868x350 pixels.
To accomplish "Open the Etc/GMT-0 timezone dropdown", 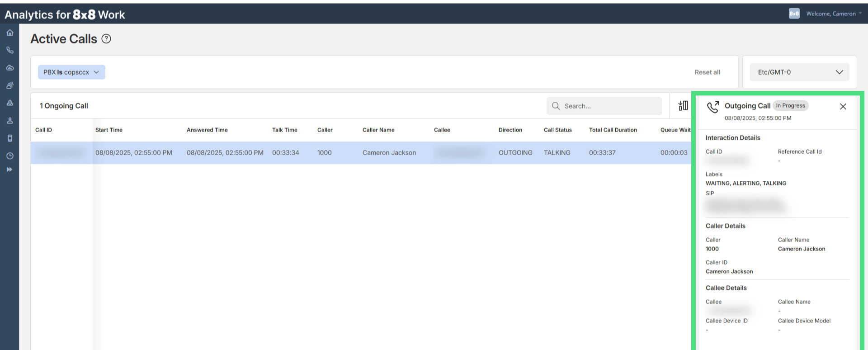I will [x=799, y=72].
